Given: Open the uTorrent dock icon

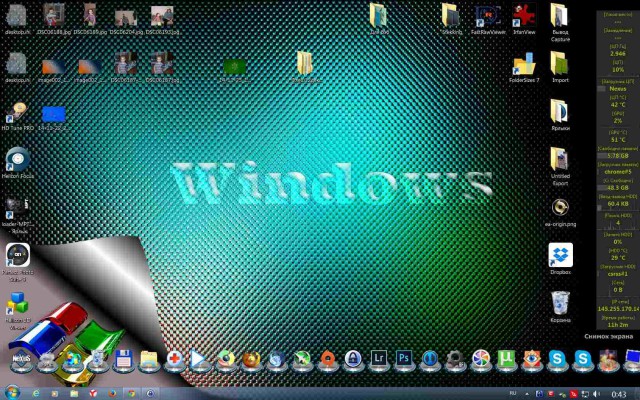Looking at the screenshot, I should point(506,358).
